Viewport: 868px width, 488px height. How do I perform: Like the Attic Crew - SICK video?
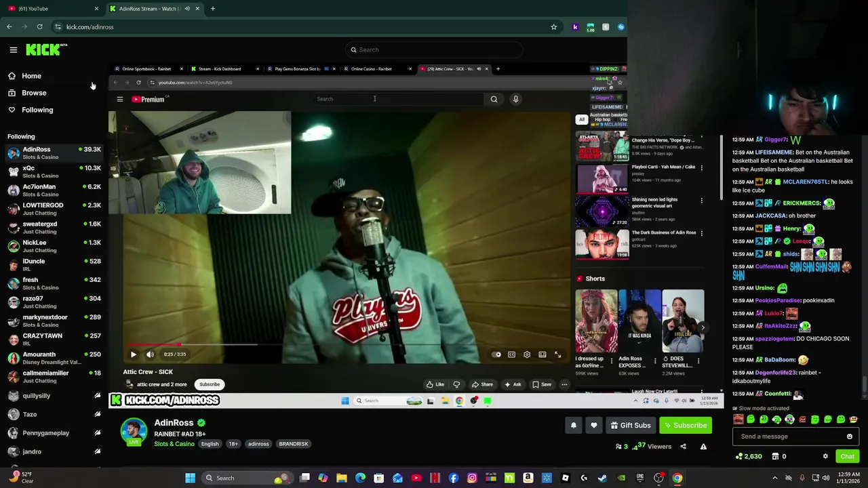click(x=435, y=384)
